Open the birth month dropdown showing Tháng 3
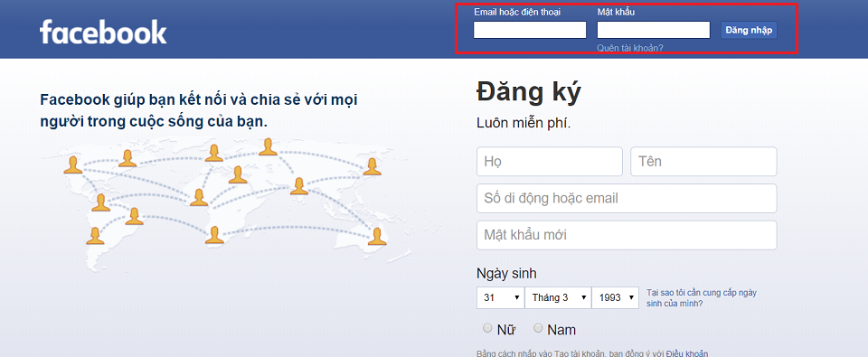This screenshot has height=357, width=868. click(558, 297)
